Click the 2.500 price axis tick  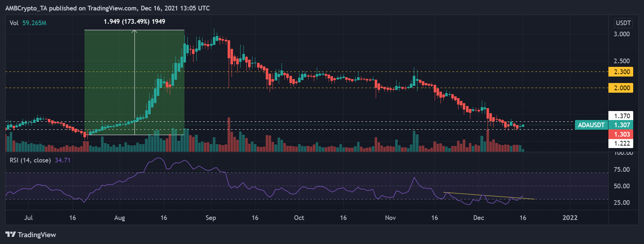point(622,61)
